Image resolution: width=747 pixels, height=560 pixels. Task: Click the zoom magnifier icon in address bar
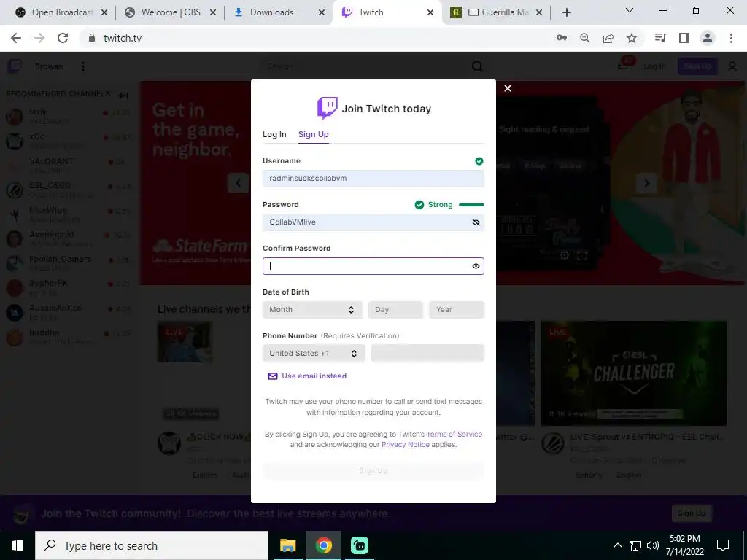(x=584, y=38)
